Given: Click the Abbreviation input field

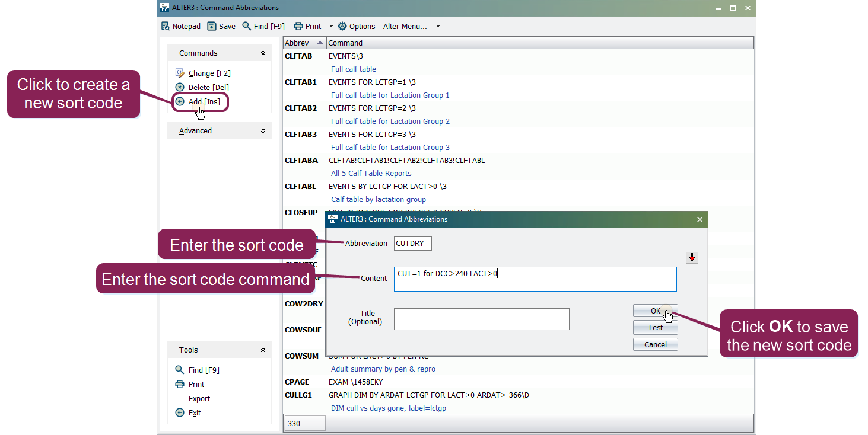Looking at the screenshot, I should coord(413,243).
